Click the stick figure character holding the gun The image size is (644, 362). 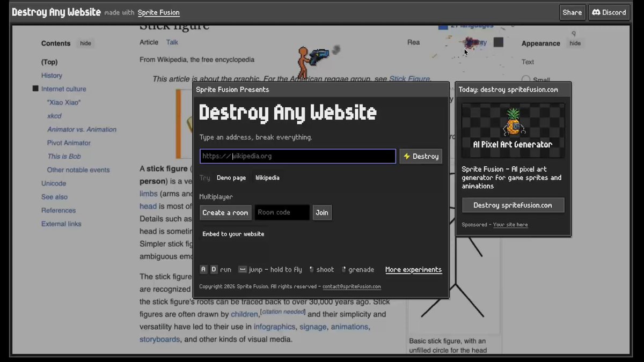304,63
